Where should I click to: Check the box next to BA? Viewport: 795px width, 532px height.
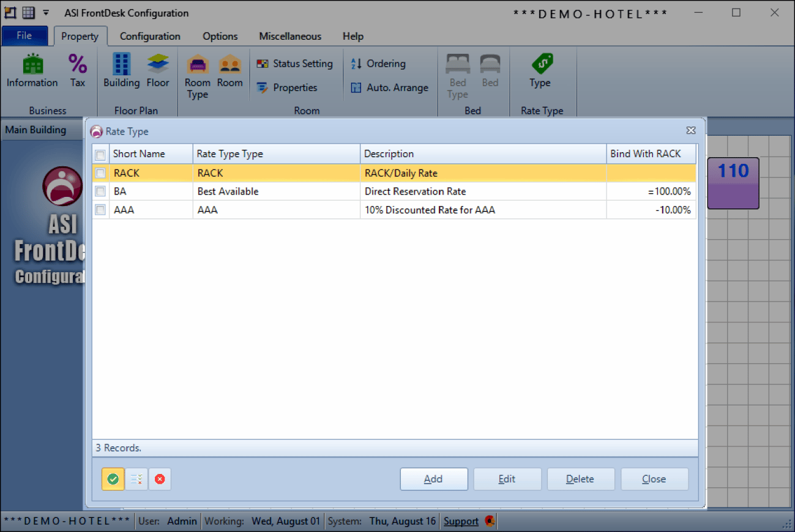101,191
